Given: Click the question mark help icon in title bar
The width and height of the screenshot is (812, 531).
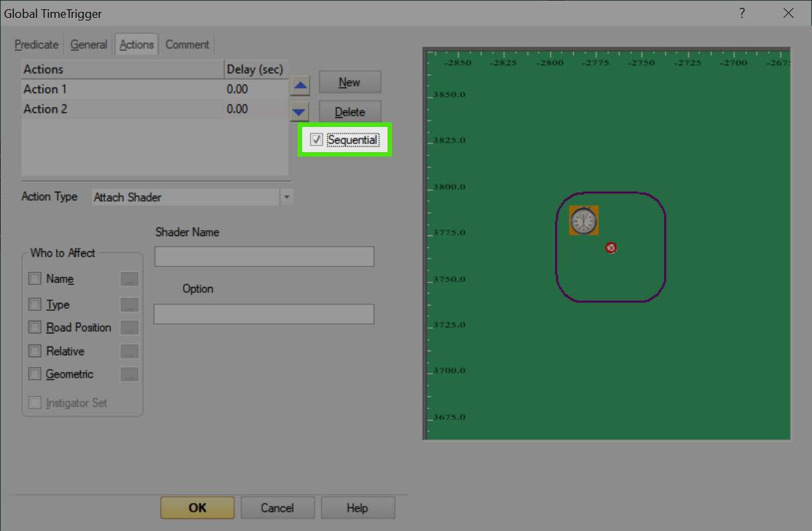Looking at the screenshot, I should 743,13.
